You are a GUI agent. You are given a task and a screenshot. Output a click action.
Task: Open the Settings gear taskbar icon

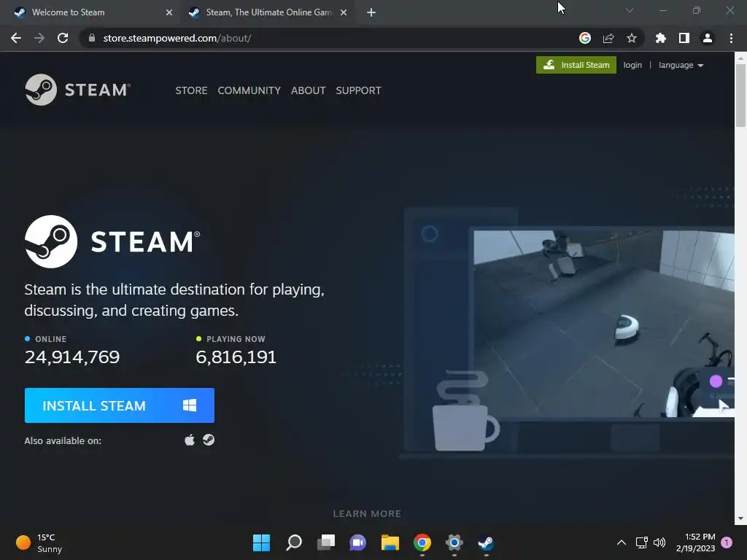point(454,542)
